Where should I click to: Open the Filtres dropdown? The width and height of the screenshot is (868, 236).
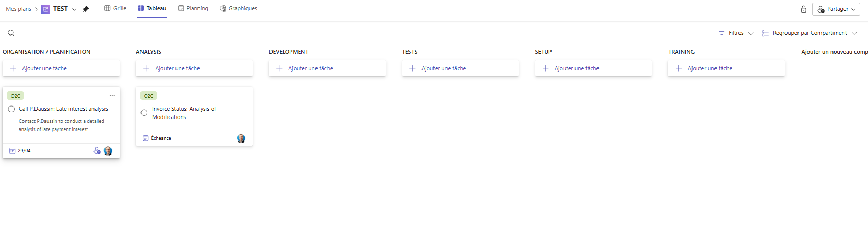point(736,33)
